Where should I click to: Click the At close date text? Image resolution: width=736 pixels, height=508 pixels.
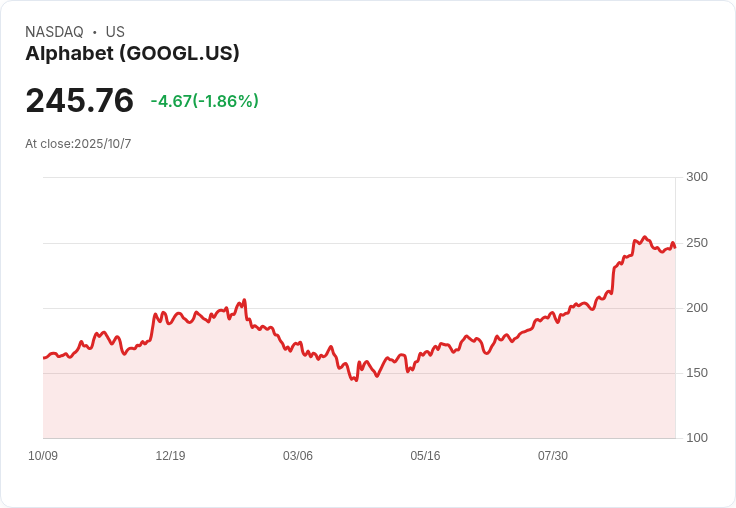coord(78,144)
